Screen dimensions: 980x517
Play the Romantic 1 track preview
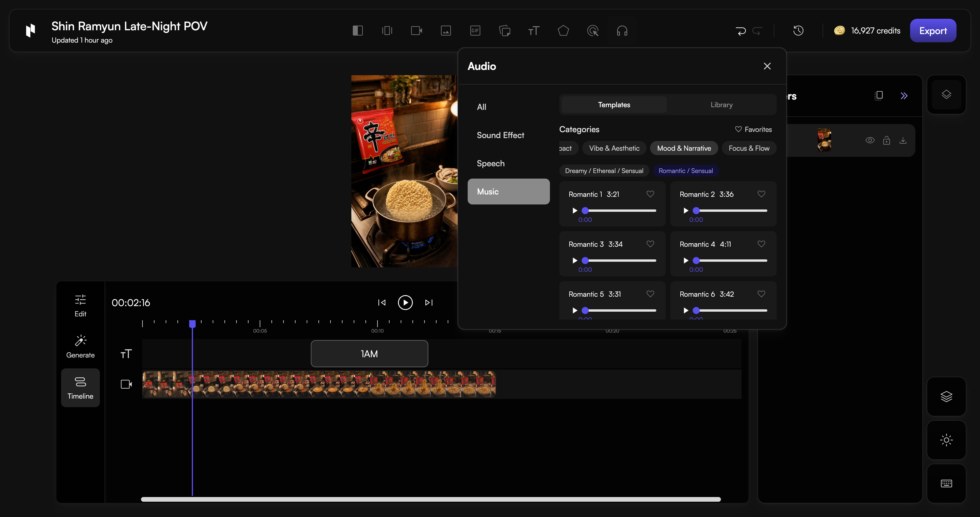pos(574,210)
